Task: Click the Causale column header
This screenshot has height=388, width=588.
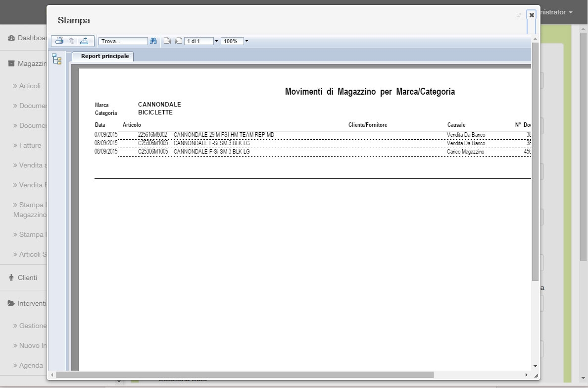Action: point(456,125)
